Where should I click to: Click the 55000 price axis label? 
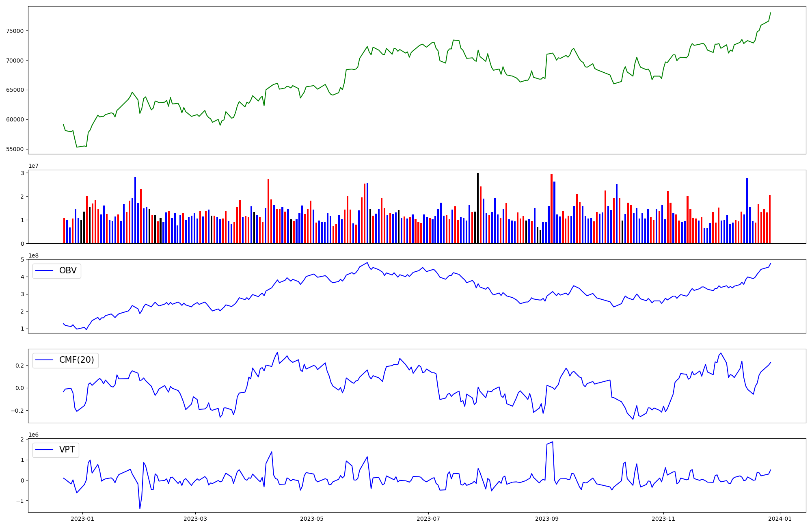[15, 149]
